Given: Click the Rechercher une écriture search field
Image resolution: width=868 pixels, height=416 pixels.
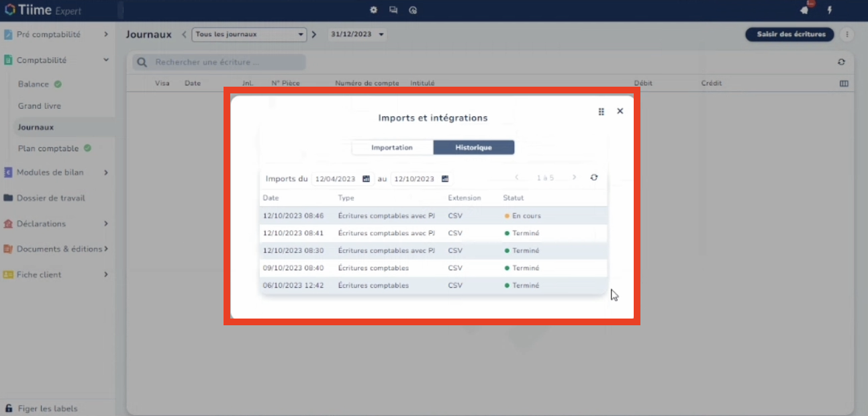Looking at the screenshot, I should (x=219, y=62).
